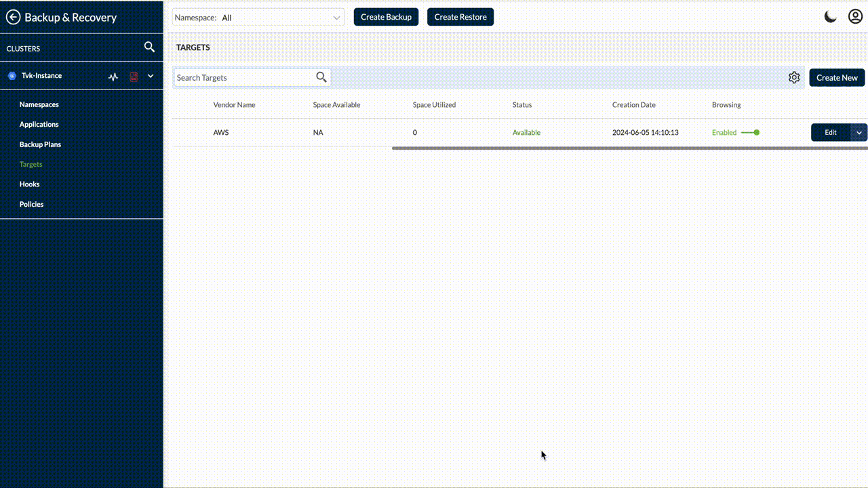Click the TARGETS section heading
Screen dimensions: 868x488
pos(193,47)
